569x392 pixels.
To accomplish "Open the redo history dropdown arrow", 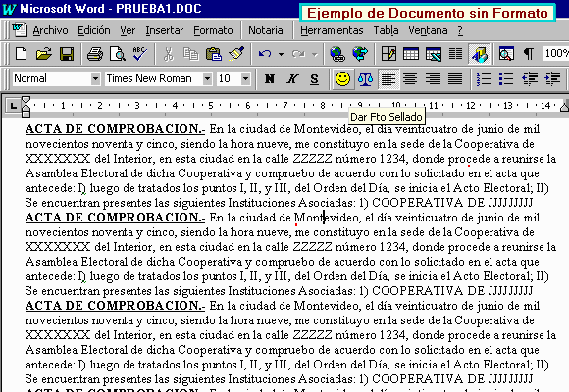I will click(315, 55).
